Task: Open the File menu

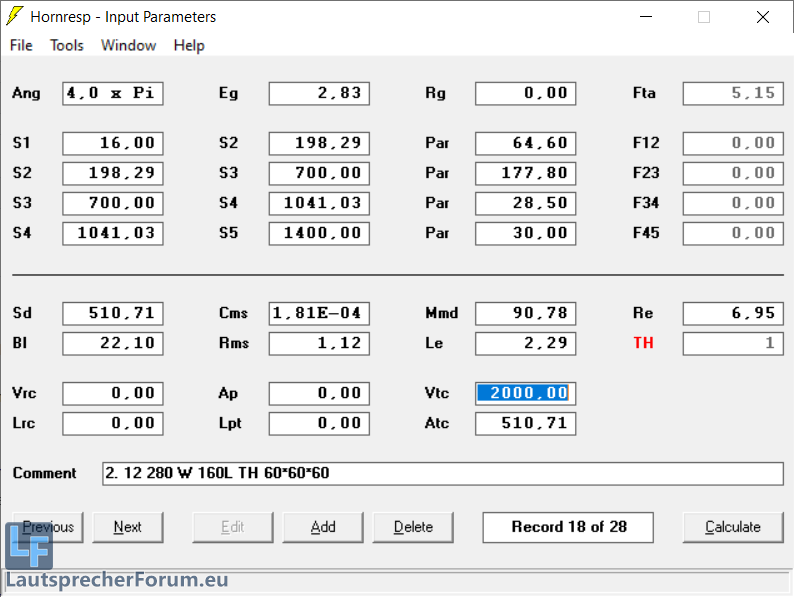Action: pos(21,45)
